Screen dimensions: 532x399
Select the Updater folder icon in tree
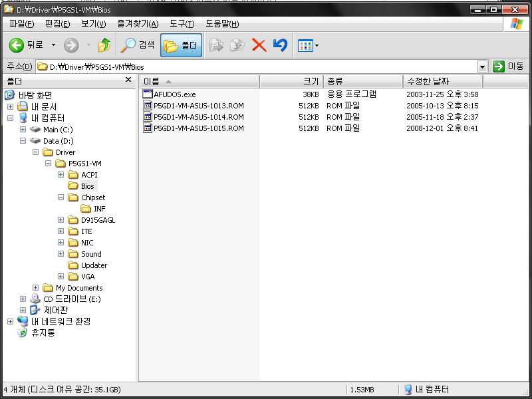73,265
